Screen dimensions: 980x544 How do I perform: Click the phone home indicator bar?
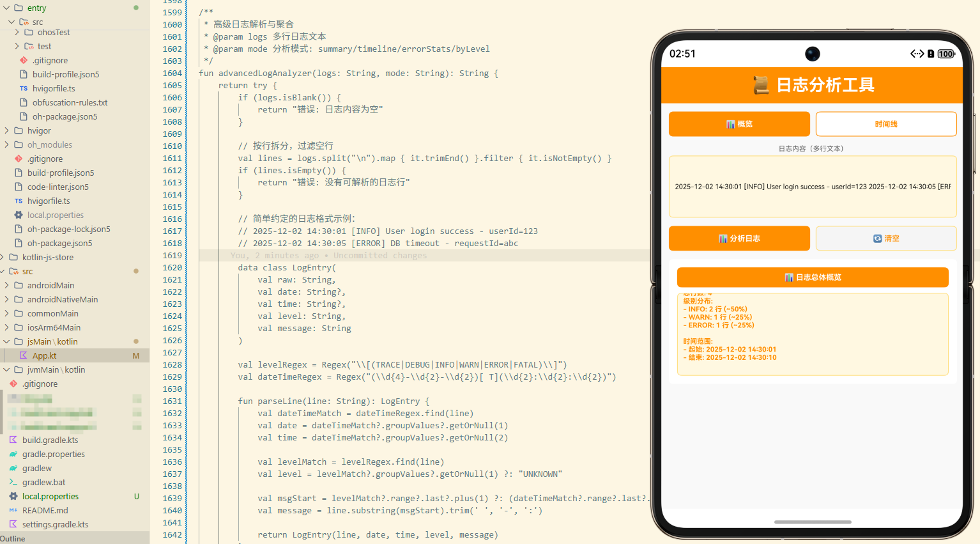(x=813, y=522)
